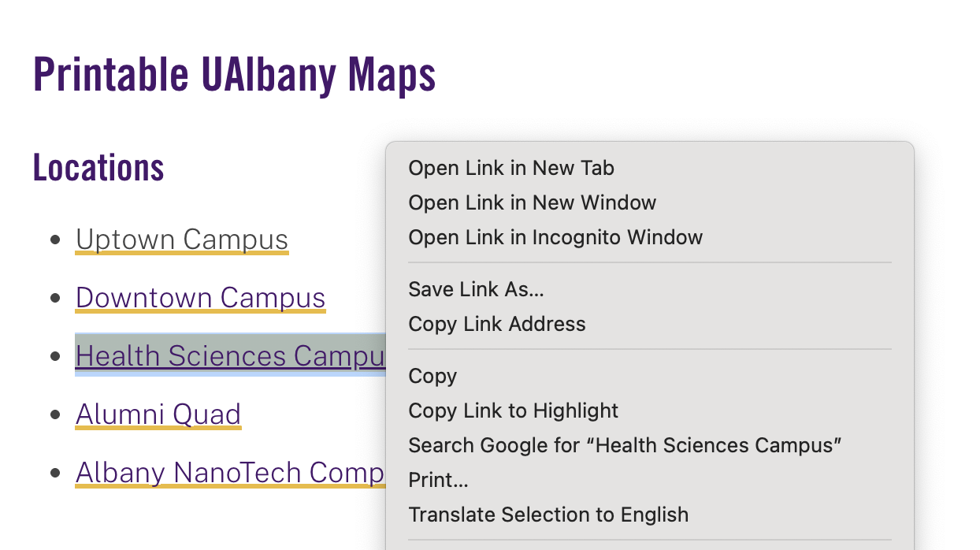980x550 pixels.
Task: Click the Printable UAlbany Maps heading
Action: [x=234, y=75]
